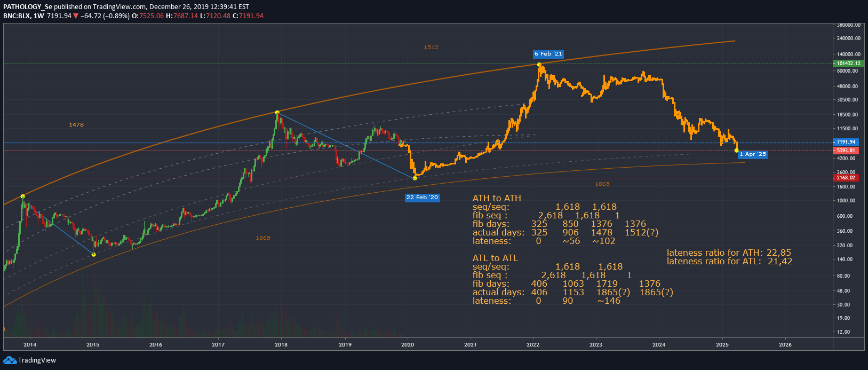Click the 2026 label on the time axis
Screen dimensions: 868x370
(x=785, y=345)
